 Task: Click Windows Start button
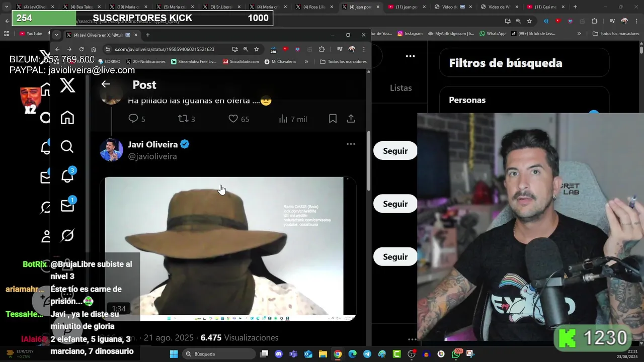(x=174, y=354)
